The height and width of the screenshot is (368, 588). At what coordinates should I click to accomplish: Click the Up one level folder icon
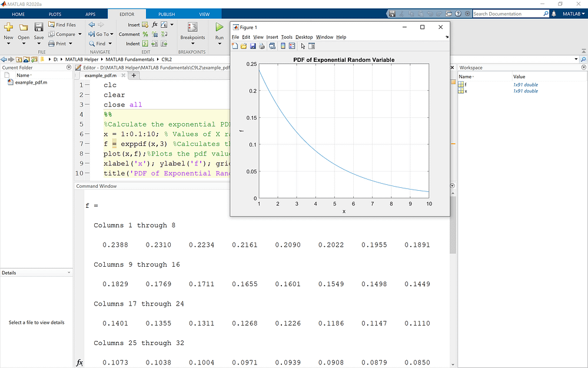point(19,59)
